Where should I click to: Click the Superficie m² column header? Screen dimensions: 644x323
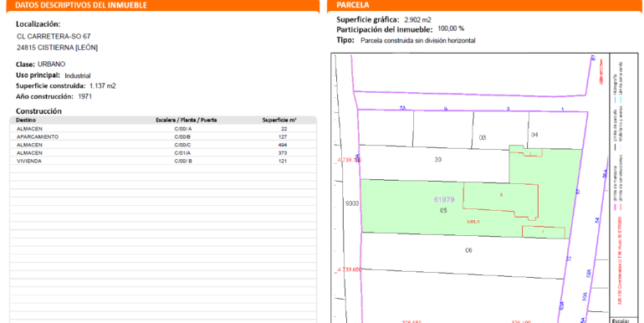(x=279, y=120)
